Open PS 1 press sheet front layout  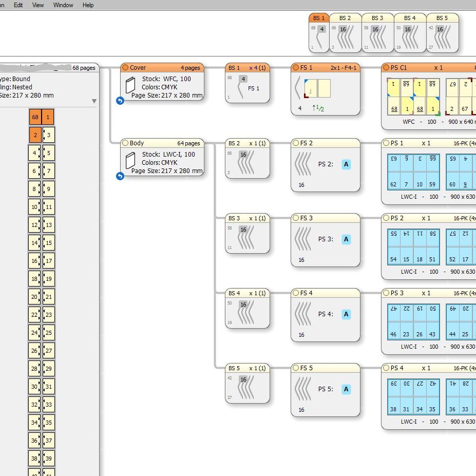click(x=413, y=172)
